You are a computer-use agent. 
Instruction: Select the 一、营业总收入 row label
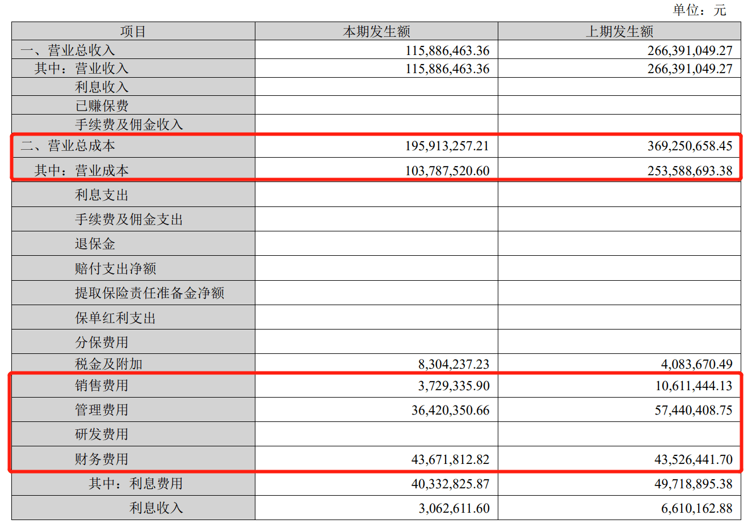[68, 50]
